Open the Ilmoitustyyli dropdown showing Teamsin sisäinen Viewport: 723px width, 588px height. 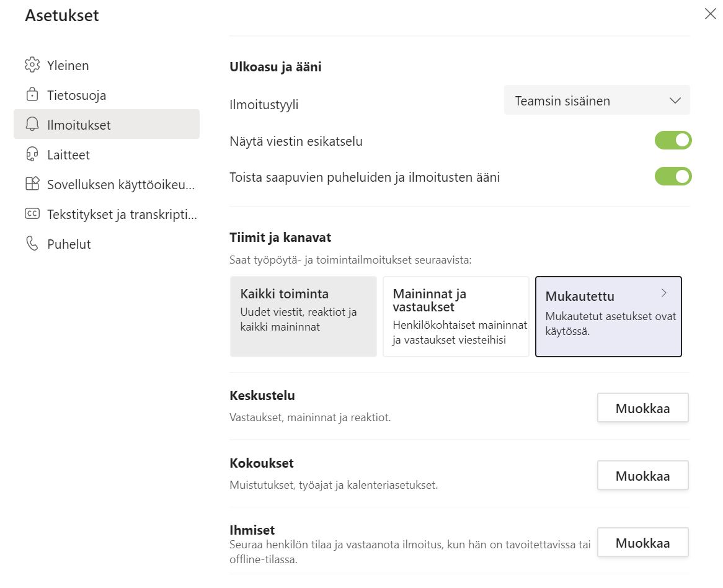coord(597,100)
